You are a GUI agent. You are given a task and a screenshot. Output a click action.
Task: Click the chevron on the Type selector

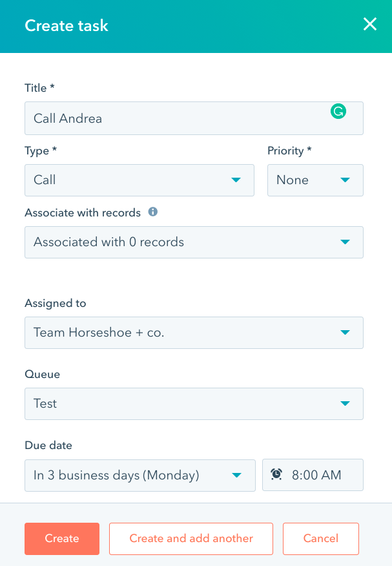click(236, 180)
